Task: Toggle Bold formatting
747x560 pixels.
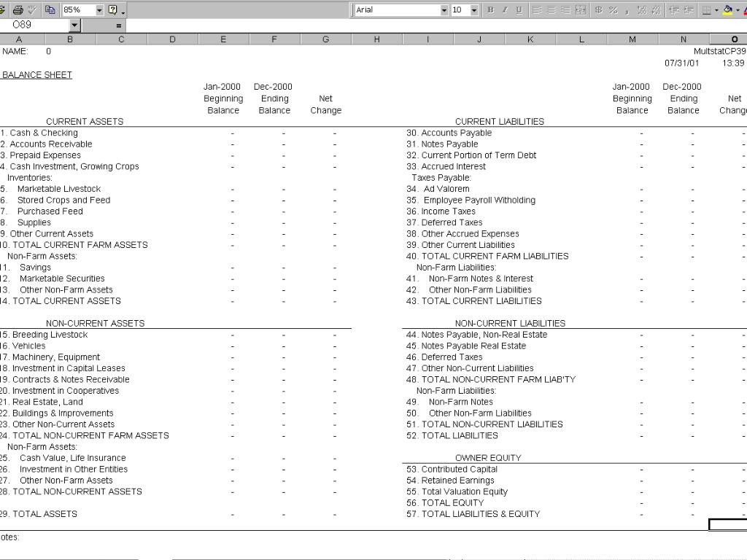Action: 490,9
